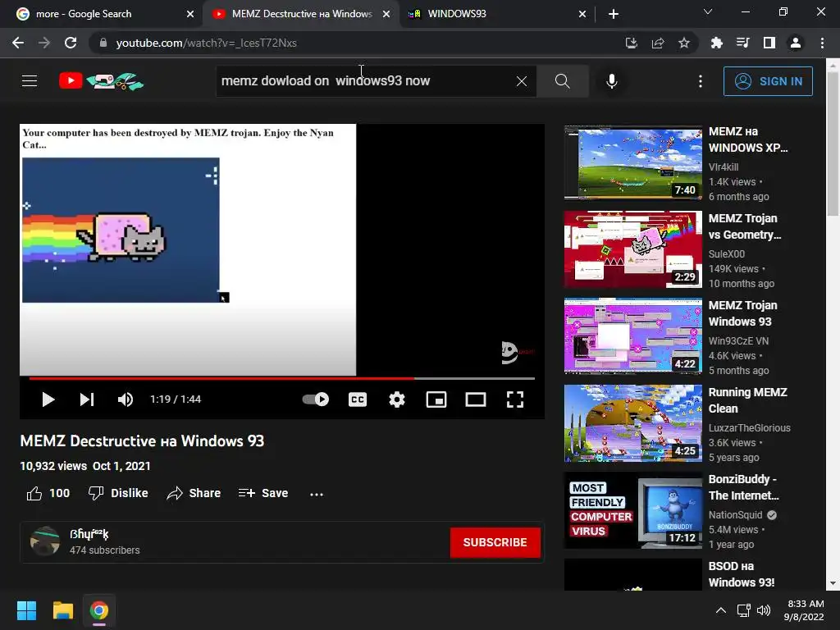Image resolution: width=840 pixels, height=630 pixels.
Task: Close the WINDOWS93 tab
Action: (x=582, y=14)
